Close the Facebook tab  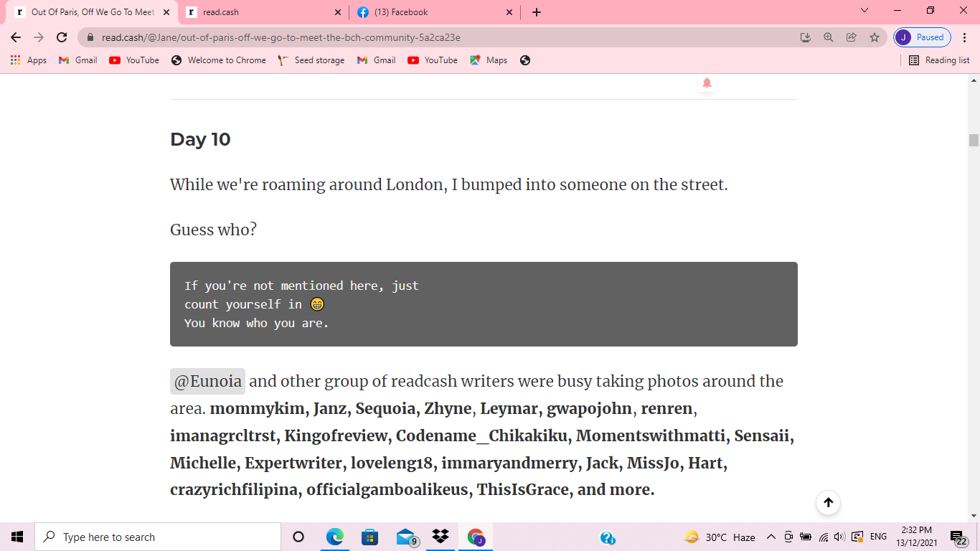coord(509,12)
